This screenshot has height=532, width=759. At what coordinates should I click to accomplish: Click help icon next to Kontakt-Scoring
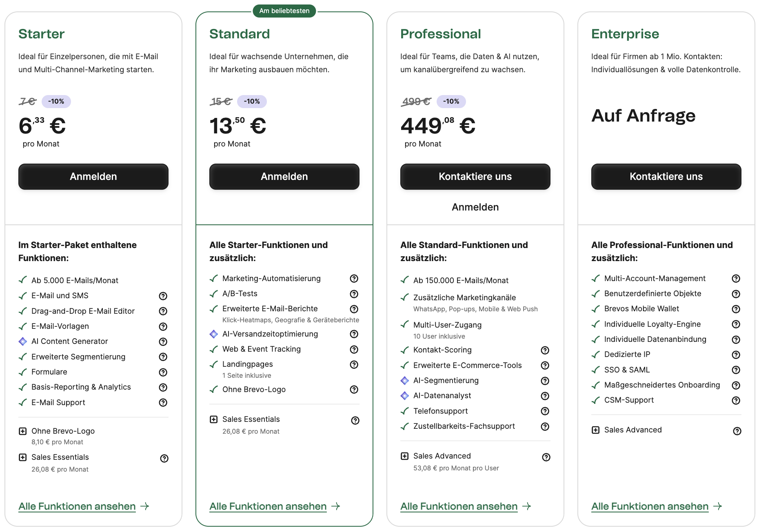tap(545, 350)
